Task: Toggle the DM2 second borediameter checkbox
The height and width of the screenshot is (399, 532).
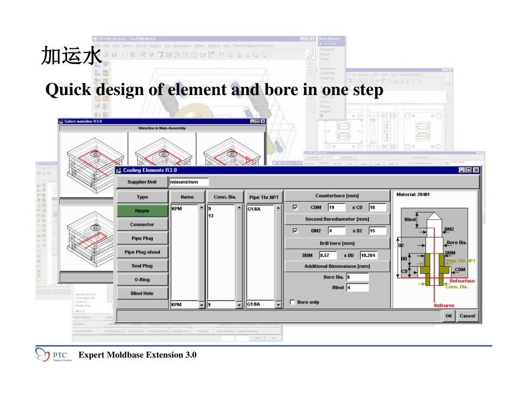Action: [x=295, y=231]
